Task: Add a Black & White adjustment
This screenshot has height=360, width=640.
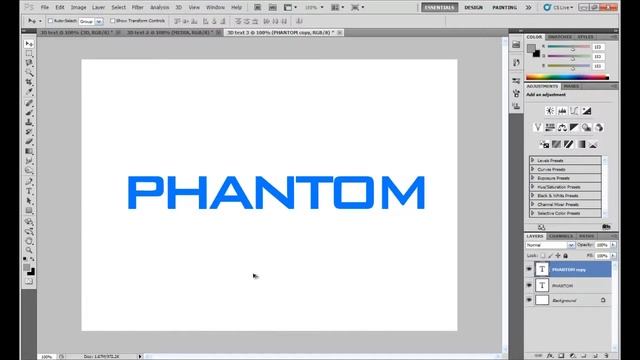Action: coord(574,128)
